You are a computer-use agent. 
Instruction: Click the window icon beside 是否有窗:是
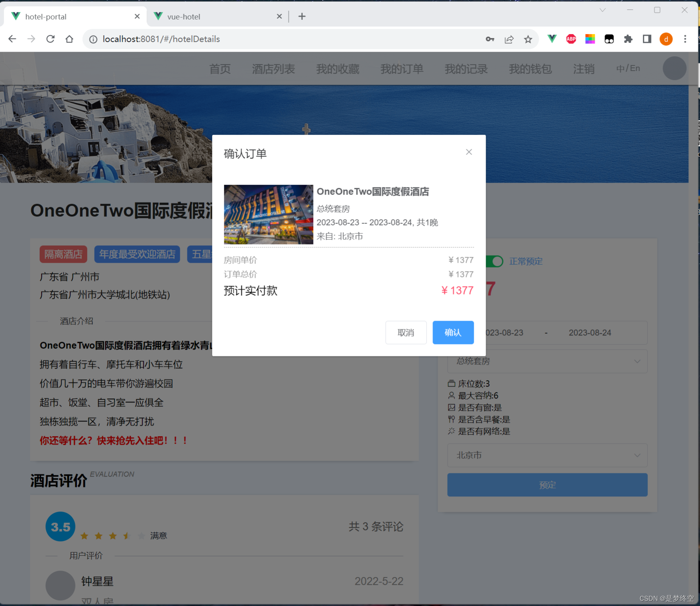click(451, 407)
